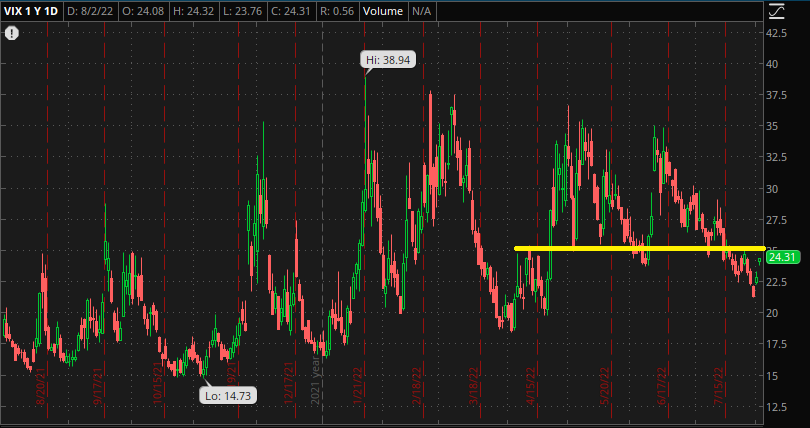
Task: Click the H: 24.32 high price readout
Action: [194, 11]
